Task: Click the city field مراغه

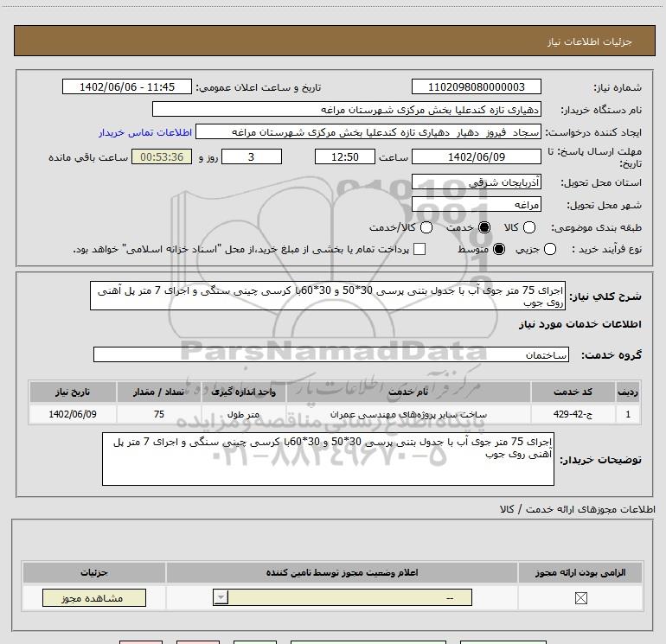Action: (476, 205)
